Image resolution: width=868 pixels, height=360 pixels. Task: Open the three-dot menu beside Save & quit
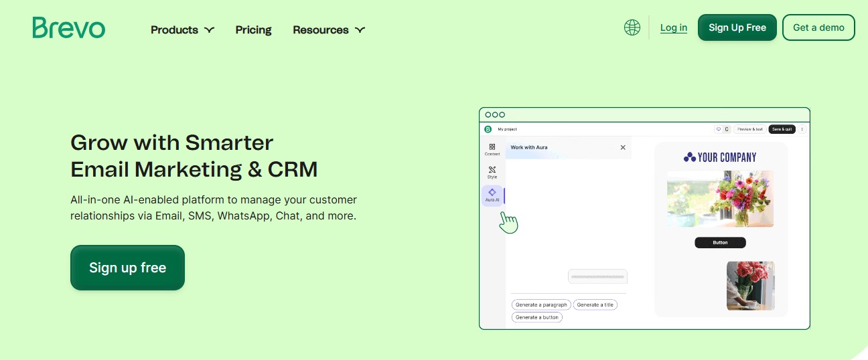tap(802, 129)
